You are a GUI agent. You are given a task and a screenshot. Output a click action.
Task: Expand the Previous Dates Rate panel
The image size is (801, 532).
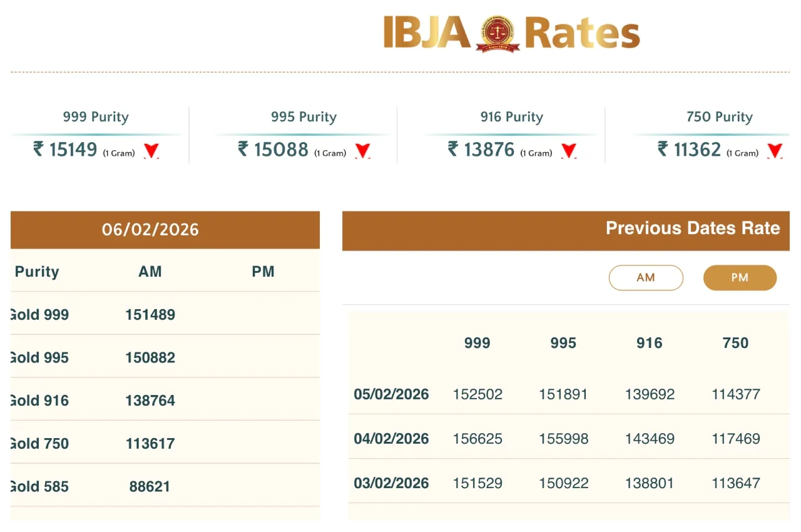tap(692, 228)
